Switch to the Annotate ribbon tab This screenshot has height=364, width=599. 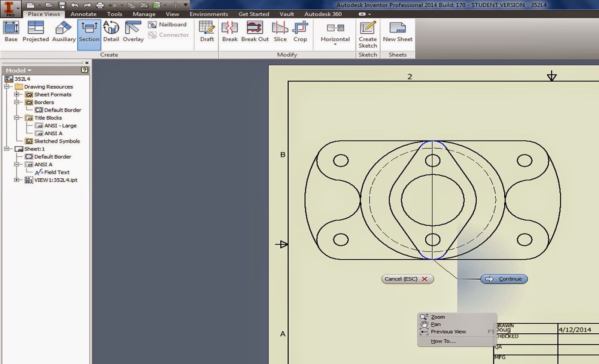[83, 14]
